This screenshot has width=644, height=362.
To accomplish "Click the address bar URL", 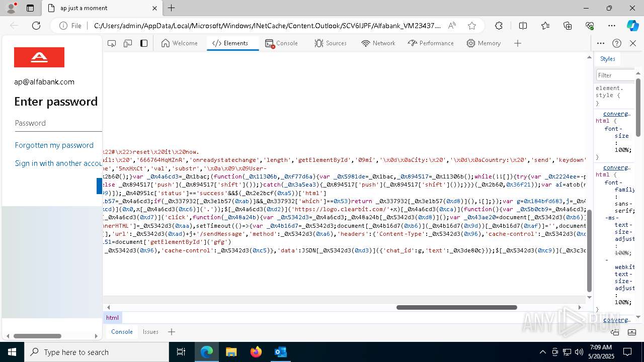I will (x=267, y=26).
